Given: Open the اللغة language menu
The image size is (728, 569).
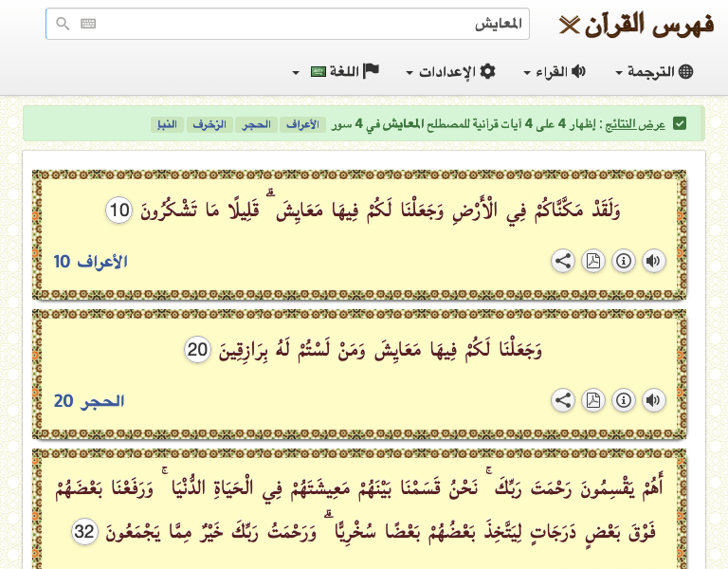Looking at the screenshot, I should pyautogui.click(x=337, y=72).
